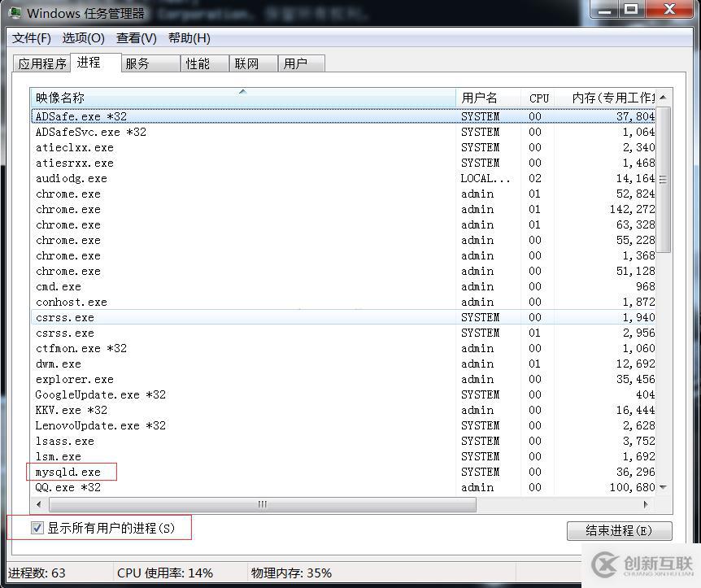Viewport: 701px width, 588px height.
Task: Open the 查看(V) menu
Action: (x=137, y=38)
